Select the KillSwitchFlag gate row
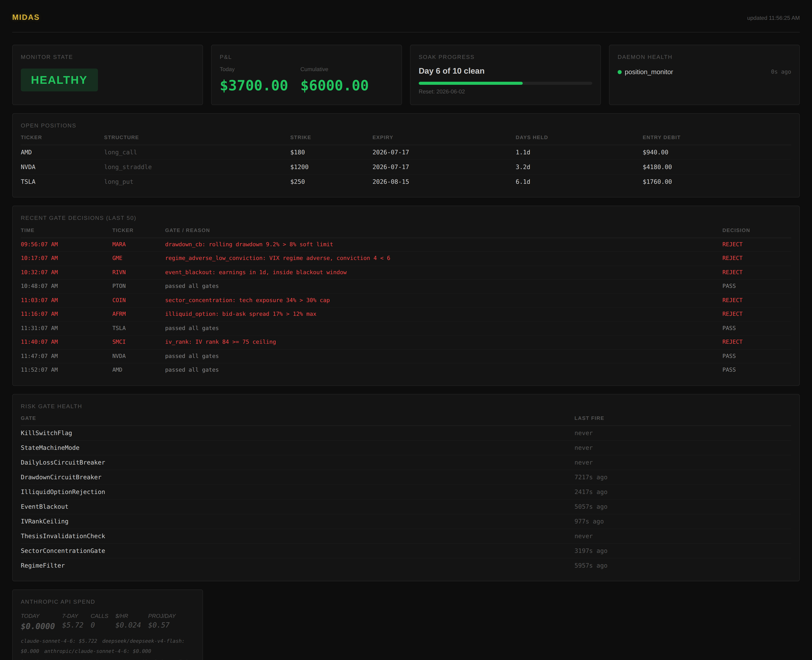The height and width of the screenshot is (660, 812). click(x=406, y=433)
